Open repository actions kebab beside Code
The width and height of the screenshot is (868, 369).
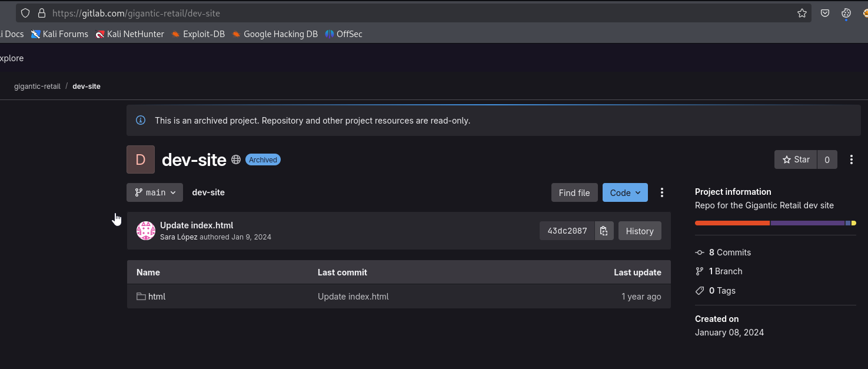tap(662, 192)
